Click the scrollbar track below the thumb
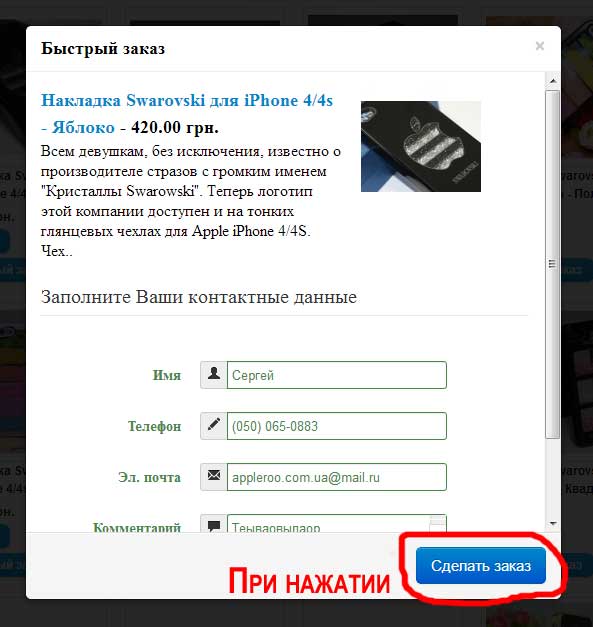This screenshot has width=593, height=627. [x=553, y=478]
